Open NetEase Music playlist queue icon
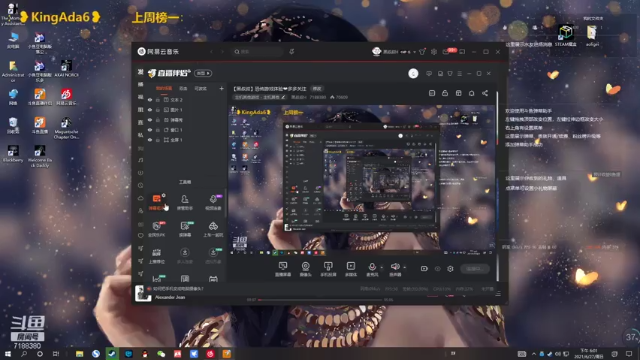 click(498, 293)
